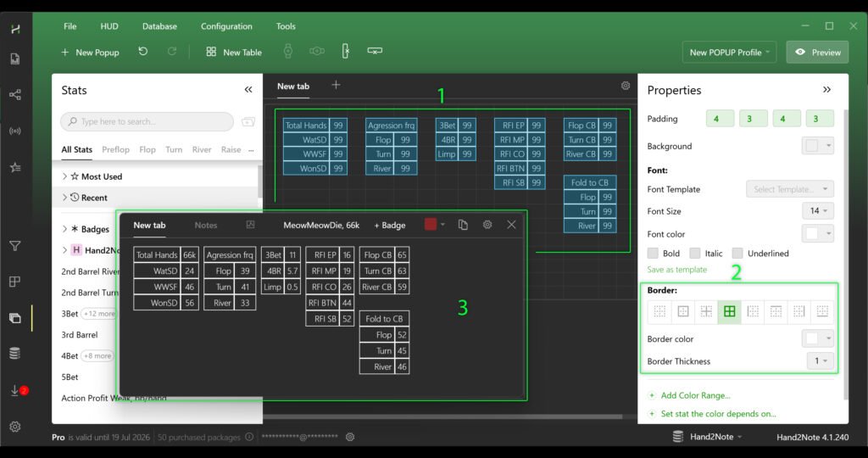Click the copy icon in popup header
The height and width of the screenshot is (458, 868).
pos(463,225)
